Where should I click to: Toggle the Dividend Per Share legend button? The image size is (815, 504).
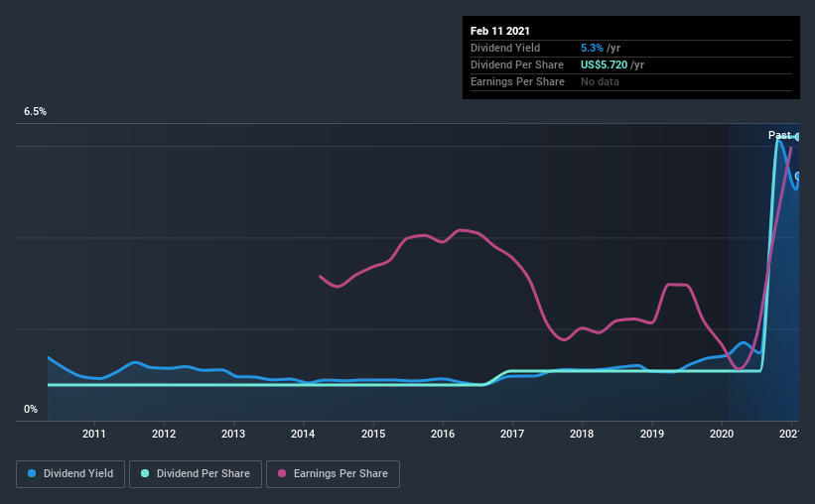point(196,474)
